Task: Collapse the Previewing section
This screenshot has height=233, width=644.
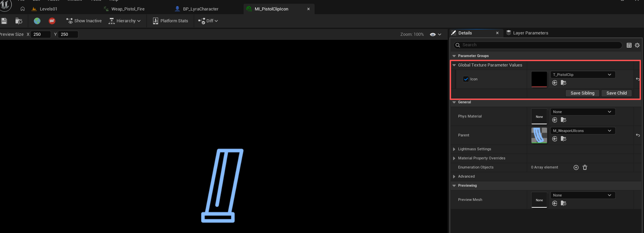Action: (454, 186)
